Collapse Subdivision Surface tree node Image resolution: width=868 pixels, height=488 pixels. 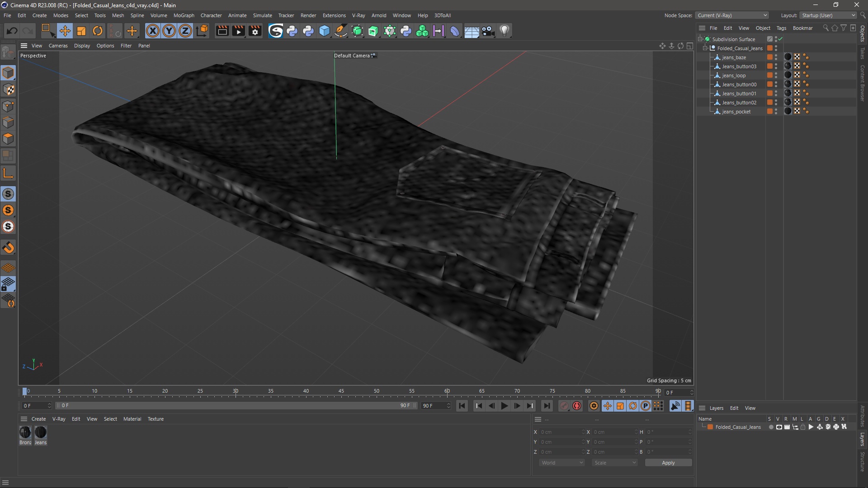click(700, 39)
